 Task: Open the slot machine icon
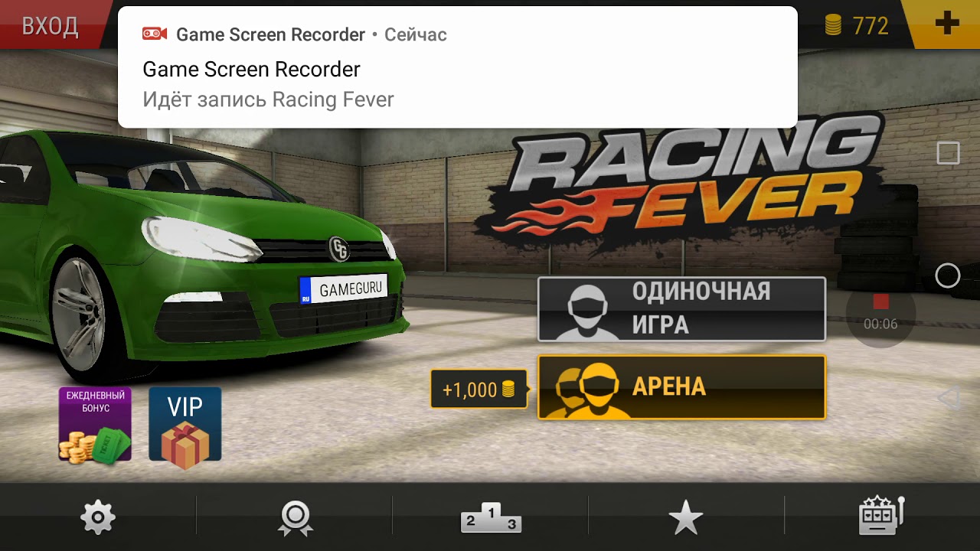coord(882,515)
